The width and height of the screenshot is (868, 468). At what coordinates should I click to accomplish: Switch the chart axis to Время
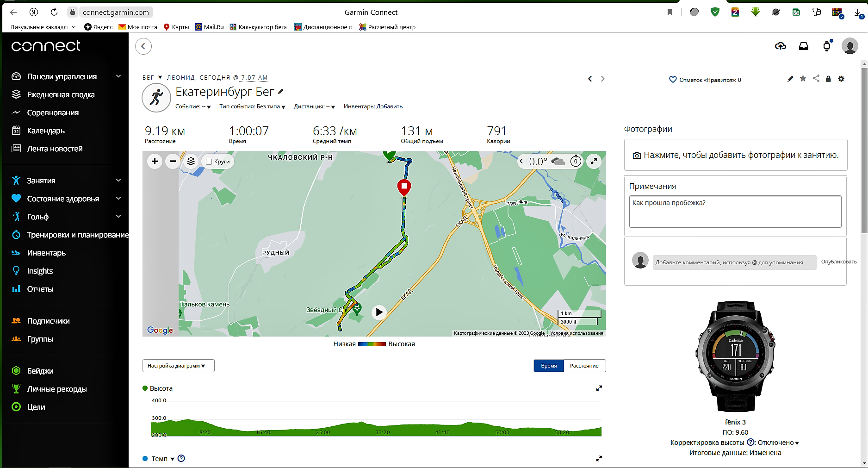[549, 366]
